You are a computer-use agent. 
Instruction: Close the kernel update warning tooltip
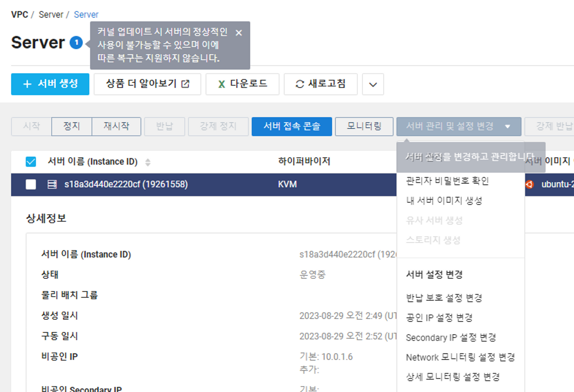238,33
